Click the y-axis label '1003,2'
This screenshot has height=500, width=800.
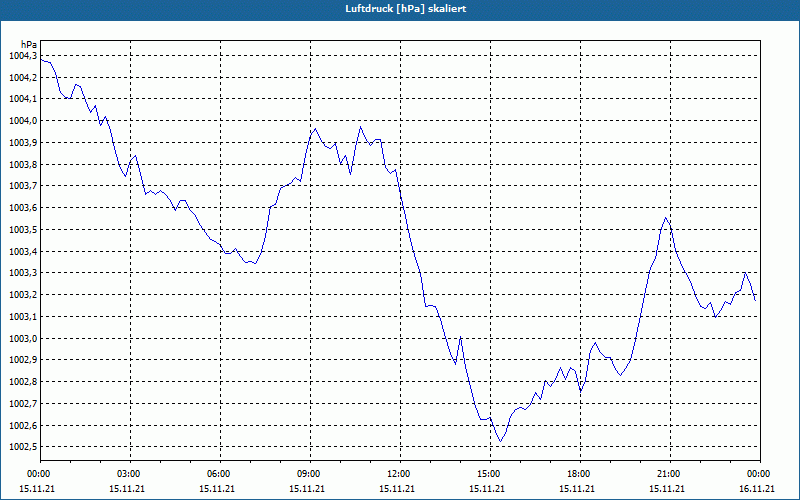pos(23,295)
